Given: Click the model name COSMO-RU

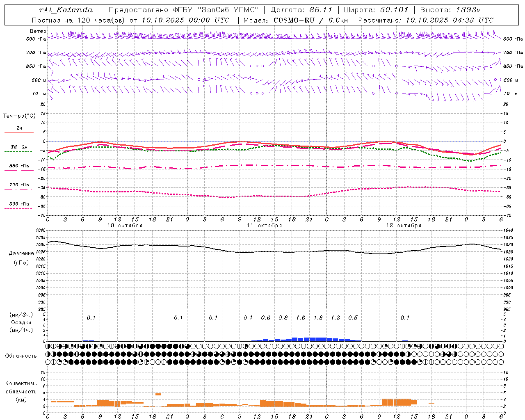Looking at the screenshot, I should tap(294, 20).
